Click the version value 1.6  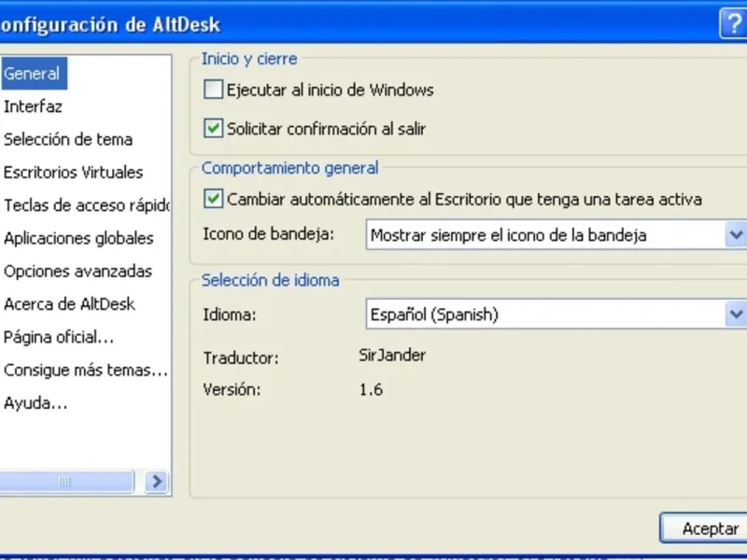pyautogui.click(x=371, y=389)
